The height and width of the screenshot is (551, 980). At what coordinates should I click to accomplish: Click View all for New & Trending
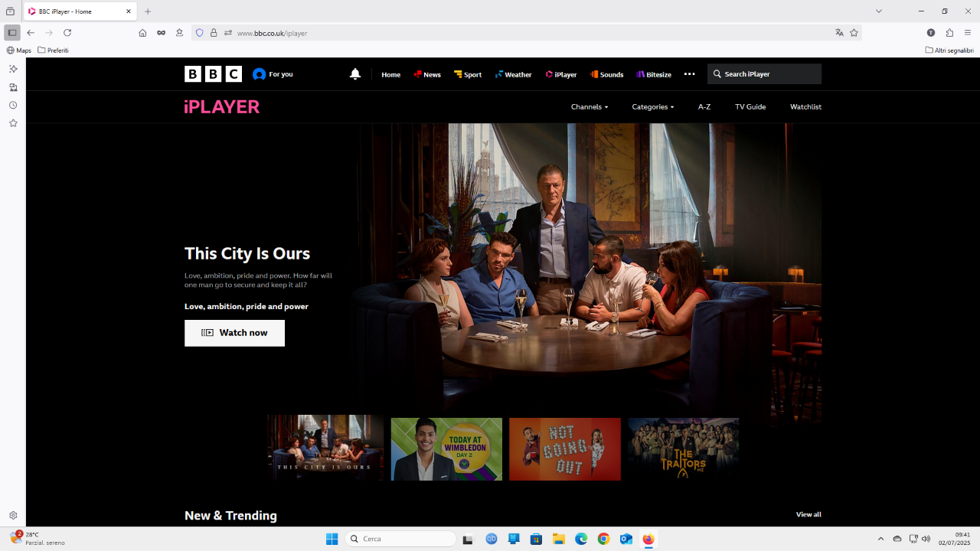click(x=808, y=514)
